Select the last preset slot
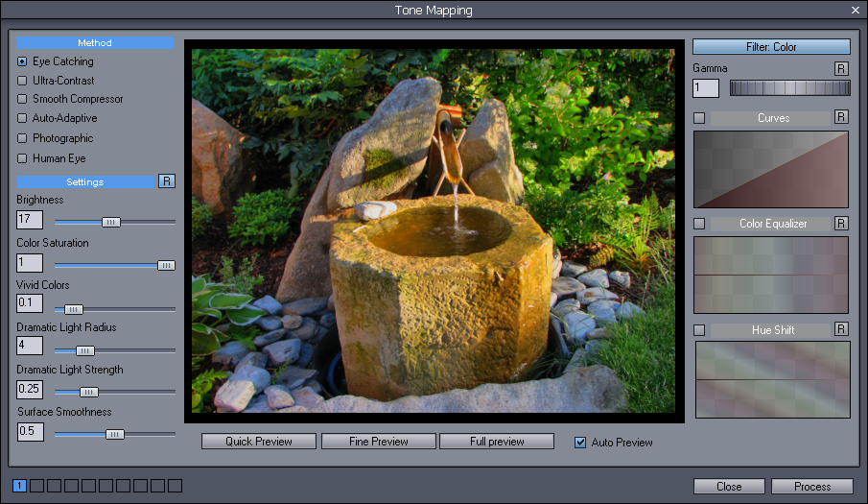Screen dimensions: 868x504 pyautogui.click(x=175, y=486)
